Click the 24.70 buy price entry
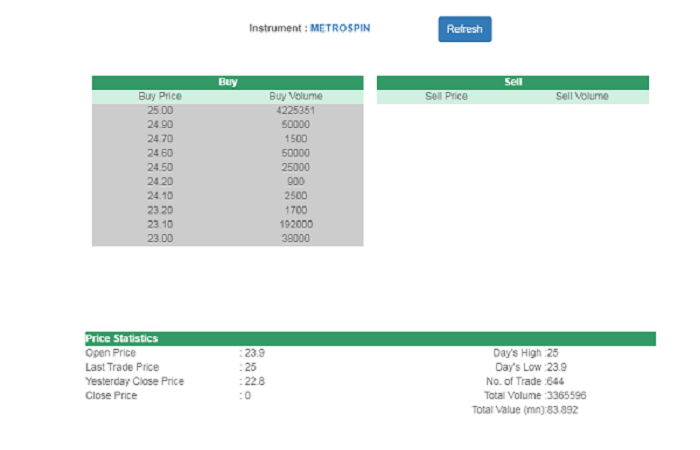This screenshot has width=700, height=450. (160, 139)
